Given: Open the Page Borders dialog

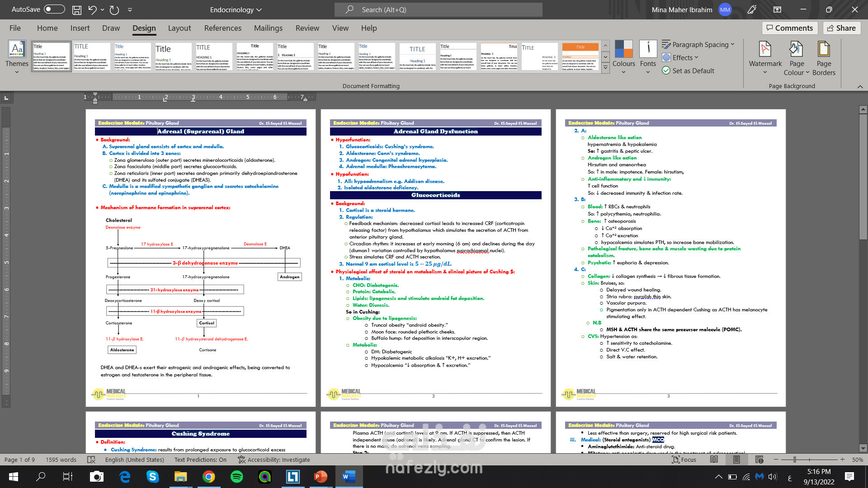Looking at the screenshot, I should [x=824, y=58].
